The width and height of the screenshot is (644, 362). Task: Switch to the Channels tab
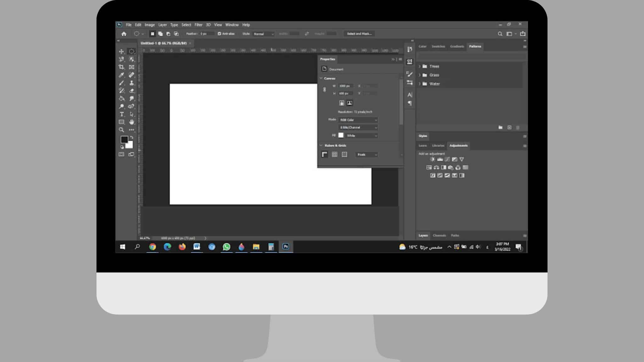click(439, 235)
